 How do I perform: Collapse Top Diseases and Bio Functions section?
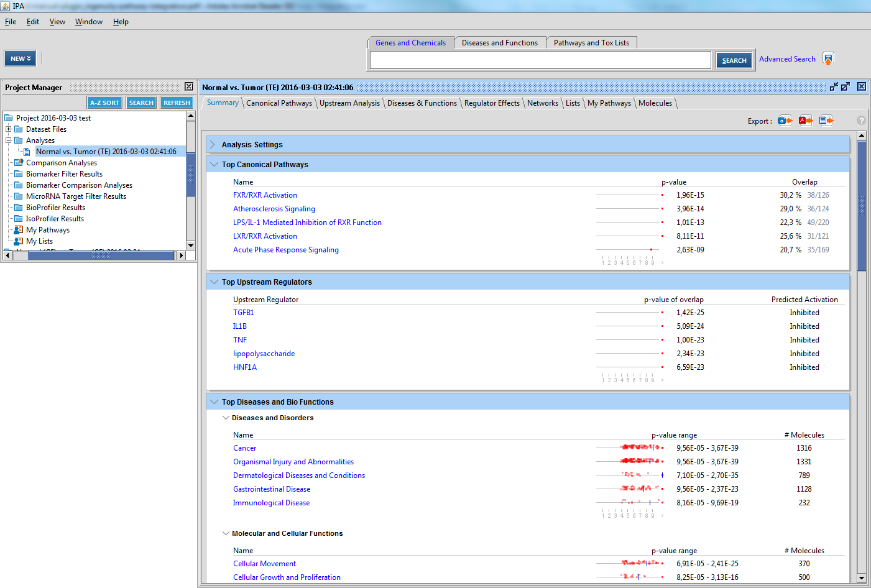(x=214, y=402)
